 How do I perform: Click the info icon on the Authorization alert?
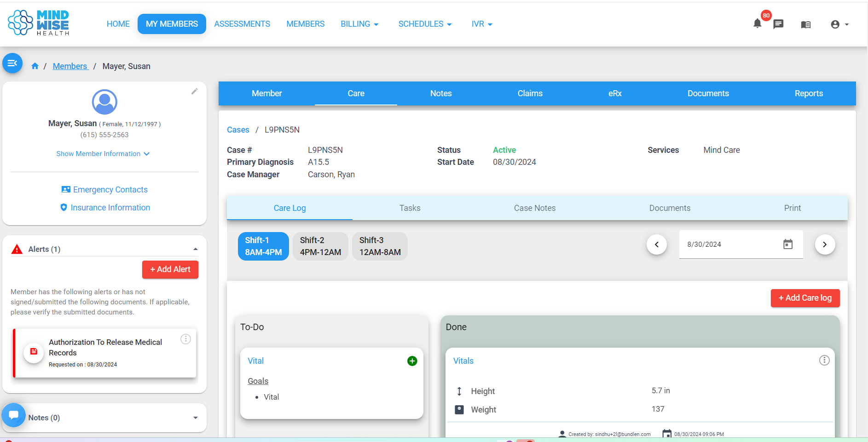(x=185, y=339)
